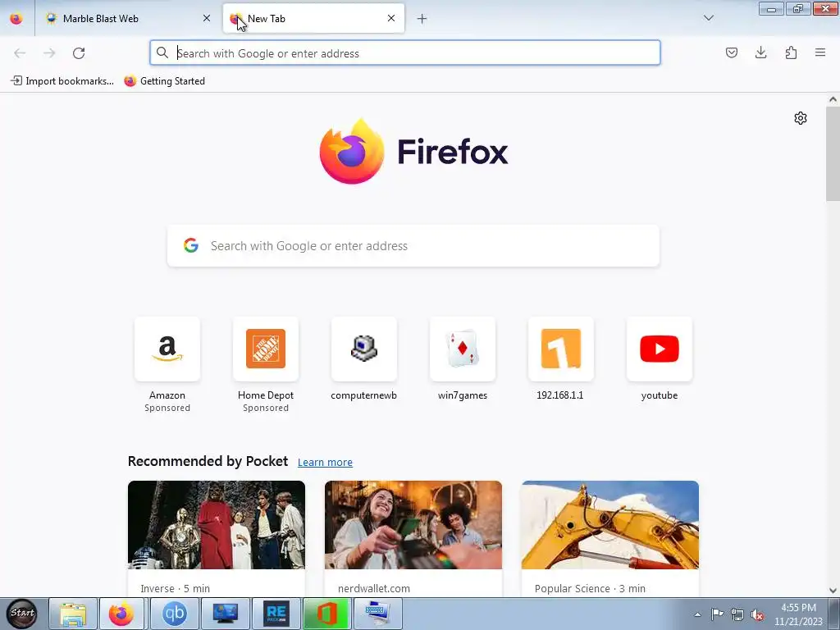
Task: Go back one page arrow
Action: (20, 53)
